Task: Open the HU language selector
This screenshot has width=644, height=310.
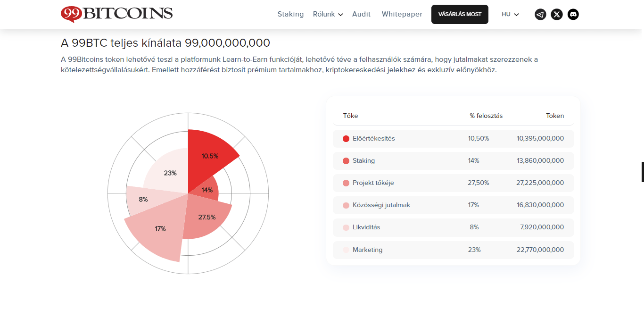Action: [x=510, y=14]
